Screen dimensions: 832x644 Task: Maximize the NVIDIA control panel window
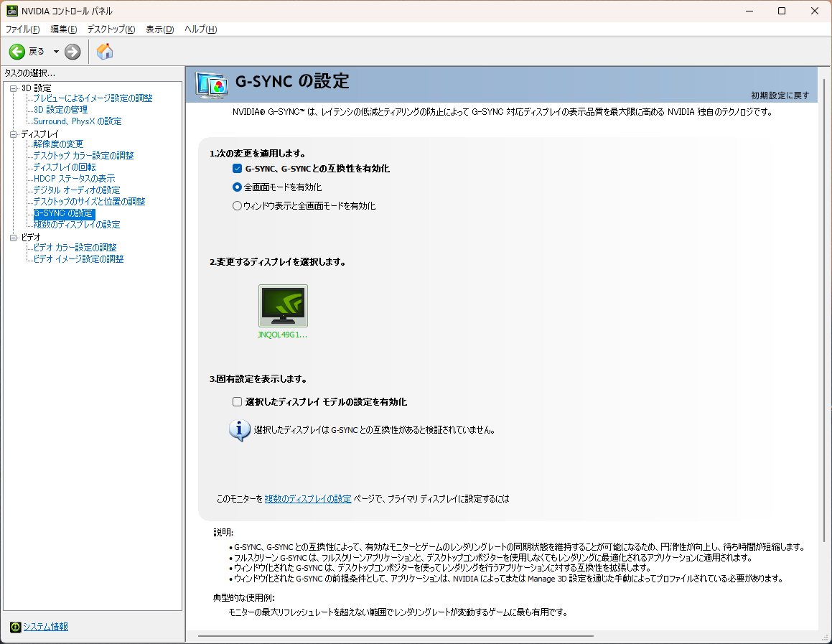(782, 11)
